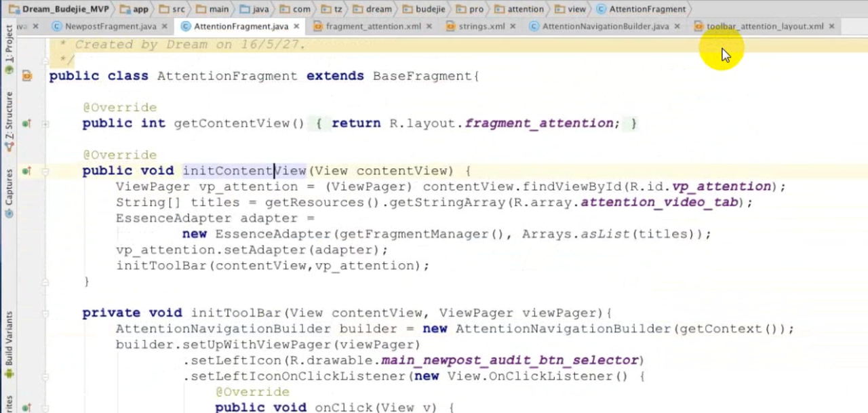Click the vp_attention.setAdapter(adapter) line
This screenshot has width=868, height=413.
coord(252,250)
